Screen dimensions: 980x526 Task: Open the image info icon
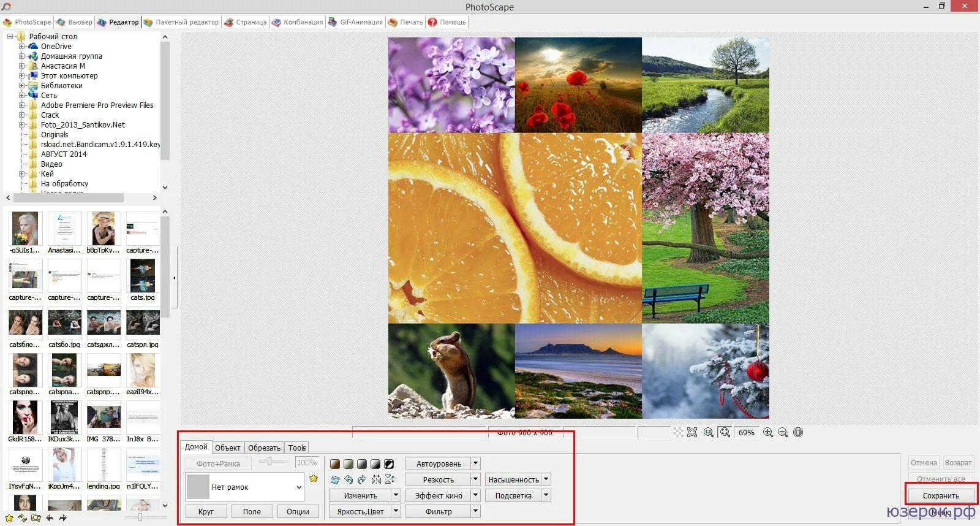[798, 432]
